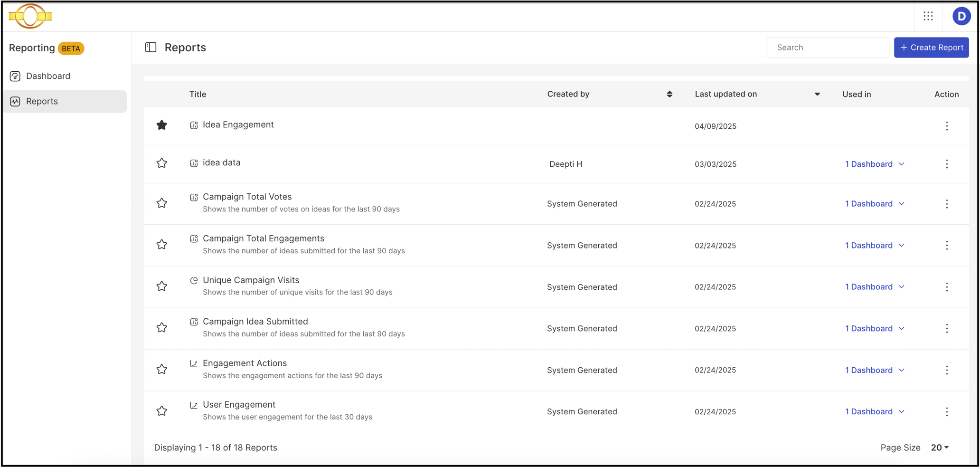
Task: Open the Page Size dropdown
Action: point(939,448)
